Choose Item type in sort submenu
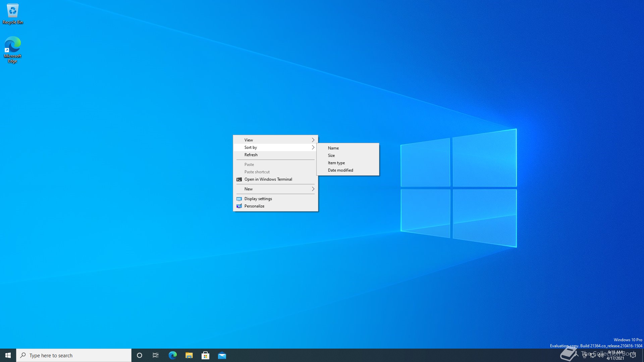 [x=336, y=163]
